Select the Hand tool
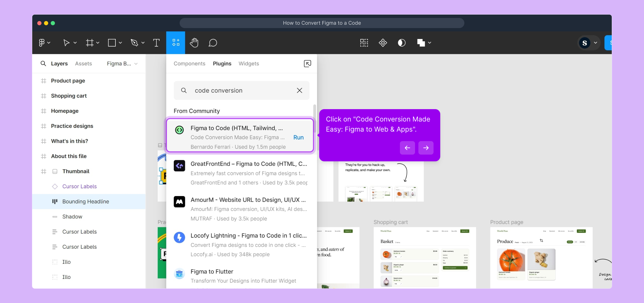 click(194, 43)
